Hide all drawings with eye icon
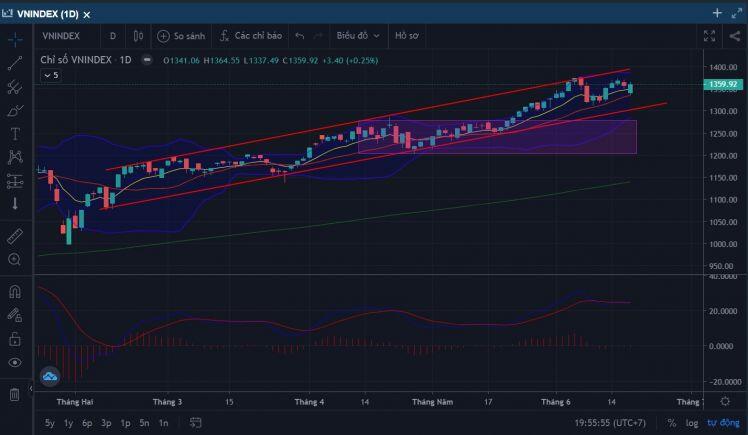 15,362
